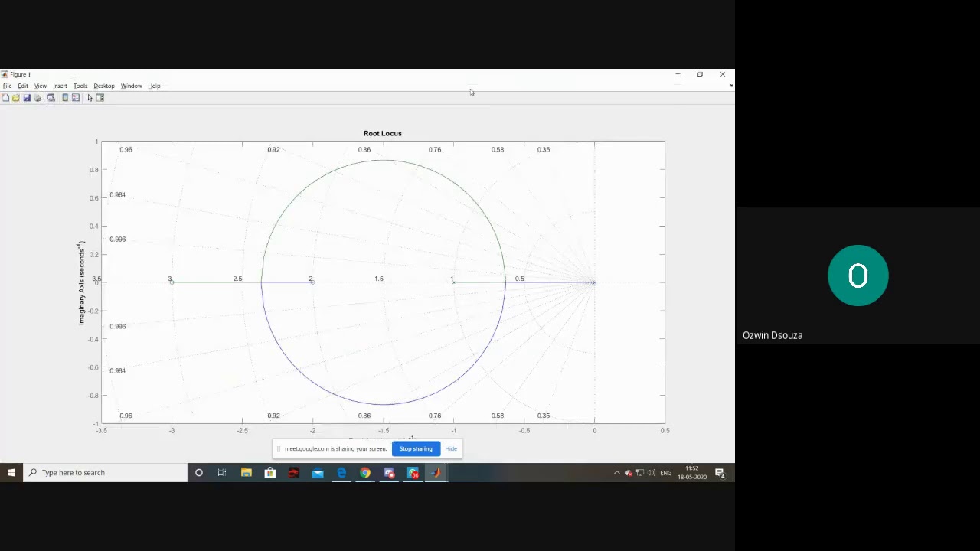The height and width of the screenshot is (551, 980).
Task: Click the New Figure toolbar icon
Action: pos(5,98)
